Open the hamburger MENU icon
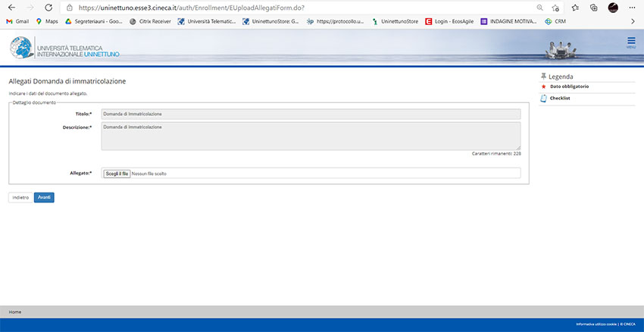 tap(630, 42)
